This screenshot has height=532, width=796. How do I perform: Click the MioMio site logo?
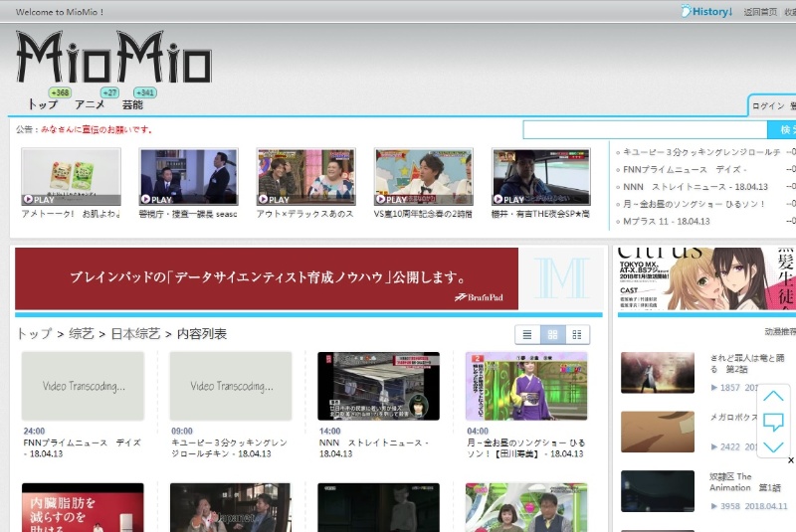point(113,59)
